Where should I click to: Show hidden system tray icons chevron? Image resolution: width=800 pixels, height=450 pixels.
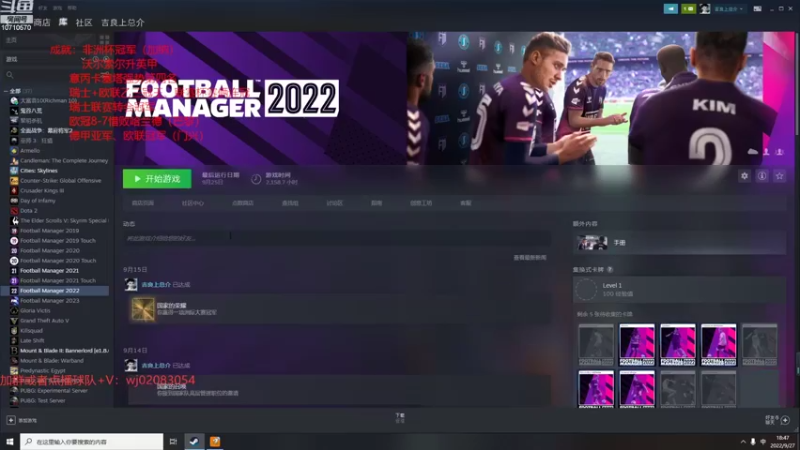(x=743, y=442)
